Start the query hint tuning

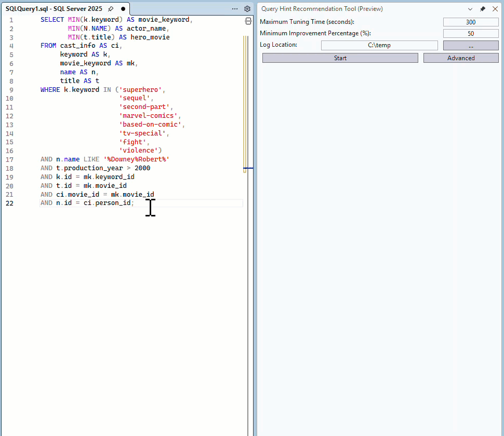pos(340,58)
